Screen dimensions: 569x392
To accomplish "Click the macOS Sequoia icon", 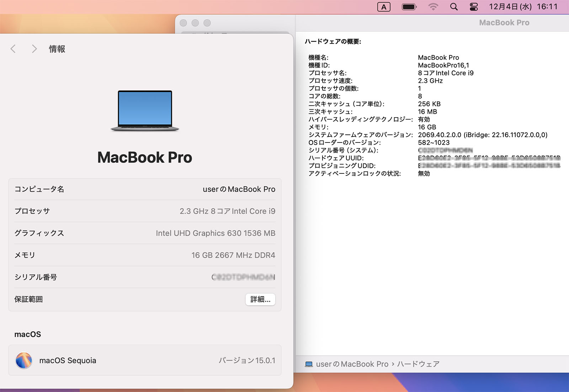I will tap(24, 360).
